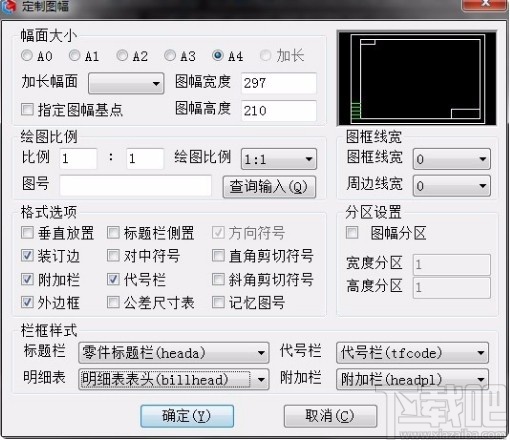Image resolution: width=510 pixels, height=440 pixels.
Task: Click the 图幅宽度 field showing 297
Action: [x=279, y=83]
